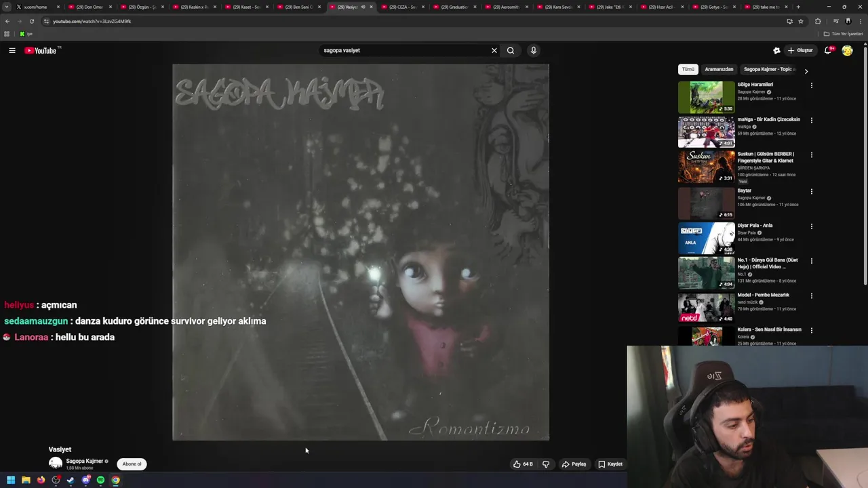Open the Gölge Haramileri thumbnail

point(706,97)
